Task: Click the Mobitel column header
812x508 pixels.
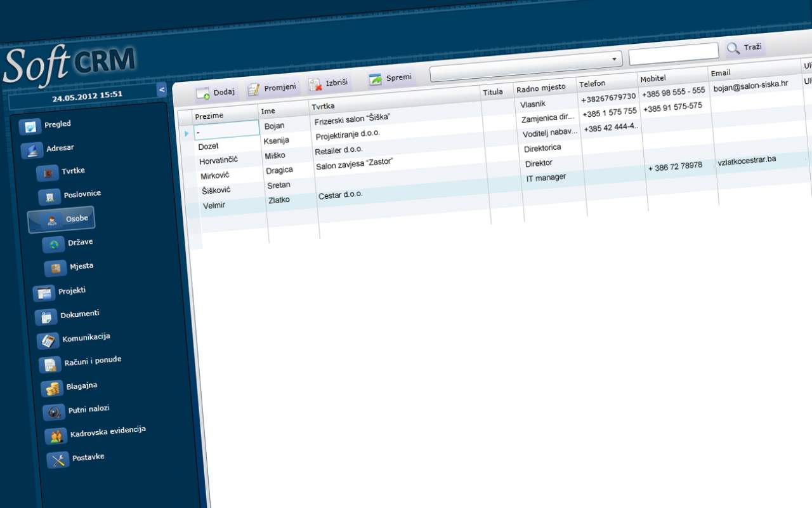Action: (655, 79)
